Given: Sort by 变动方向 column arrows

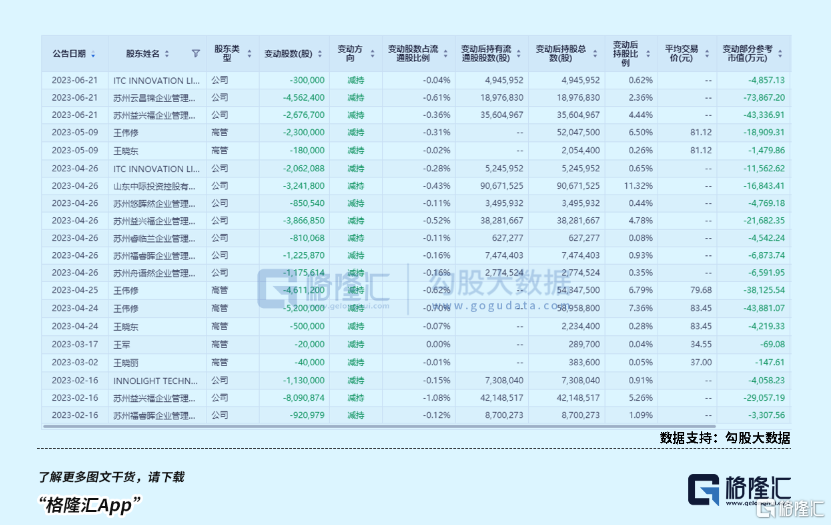Looking at the screenshot, I should (x=372, y=54).
